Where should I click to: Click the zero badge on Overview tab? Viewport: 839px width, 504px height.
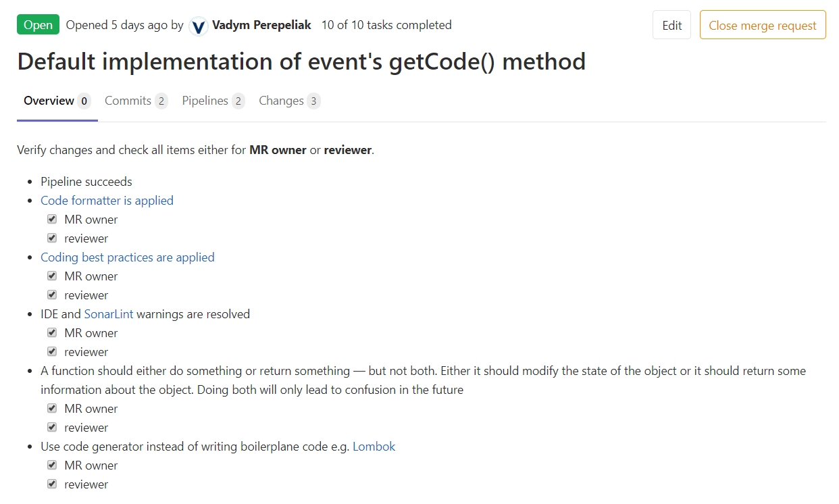84,100
